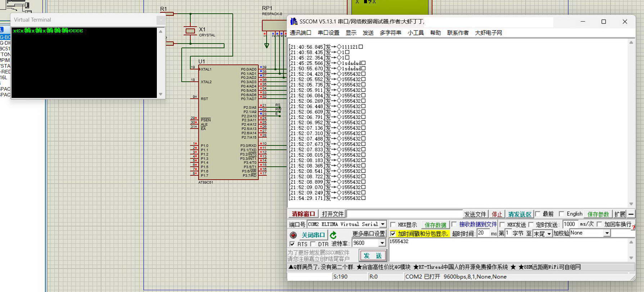Viewport: 644px width, 292px height.
Task: Enable the HEX发送 checkbox
Action: click(x=502, y=225)
